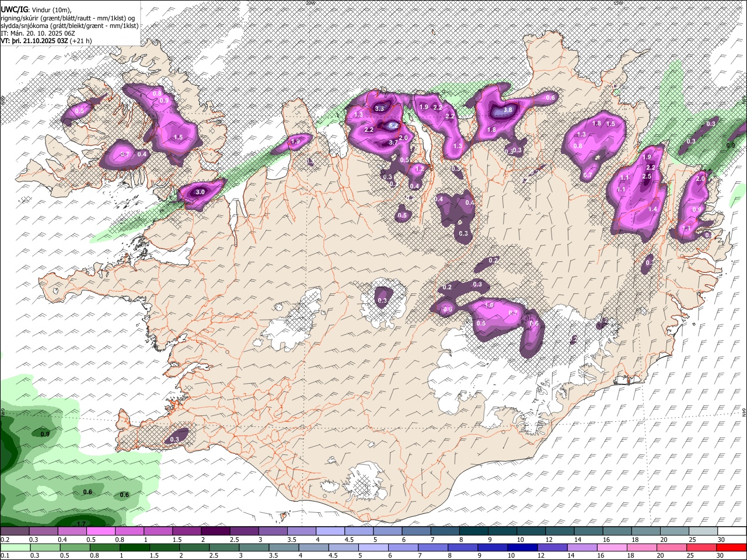
Task: Click the "Vindur (10m)" header text
Action: pyautogui.click(x=51, y=10)
